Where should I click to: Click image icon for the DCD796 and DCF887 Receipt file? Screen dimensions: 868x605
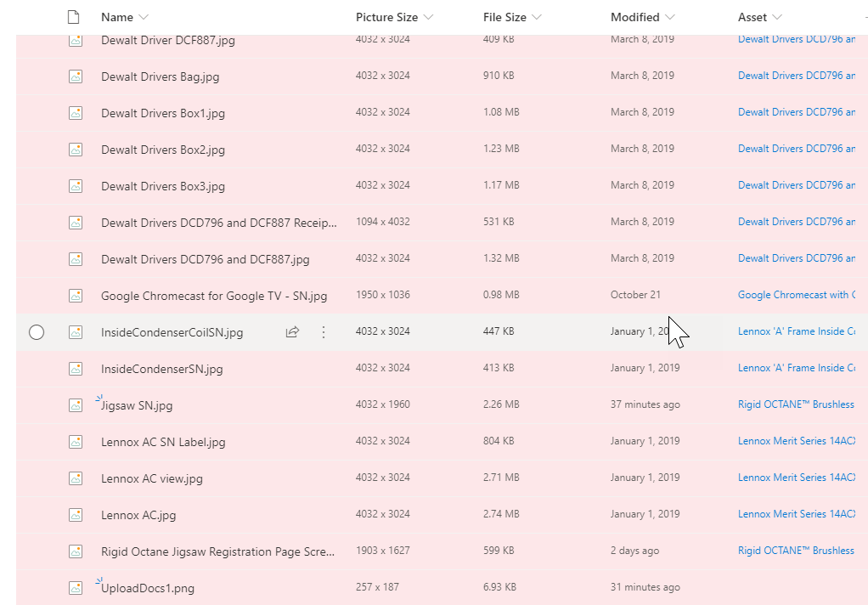pos(76,223)
